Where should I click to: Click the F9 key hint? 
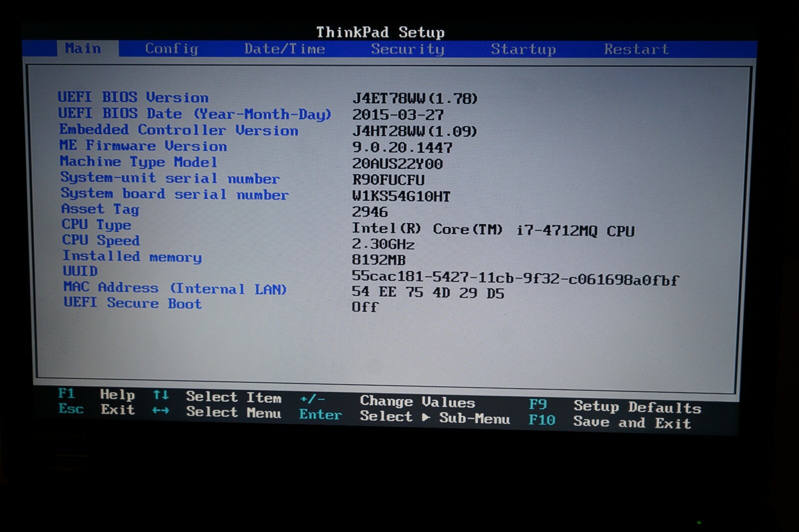[x=538, y=404]
